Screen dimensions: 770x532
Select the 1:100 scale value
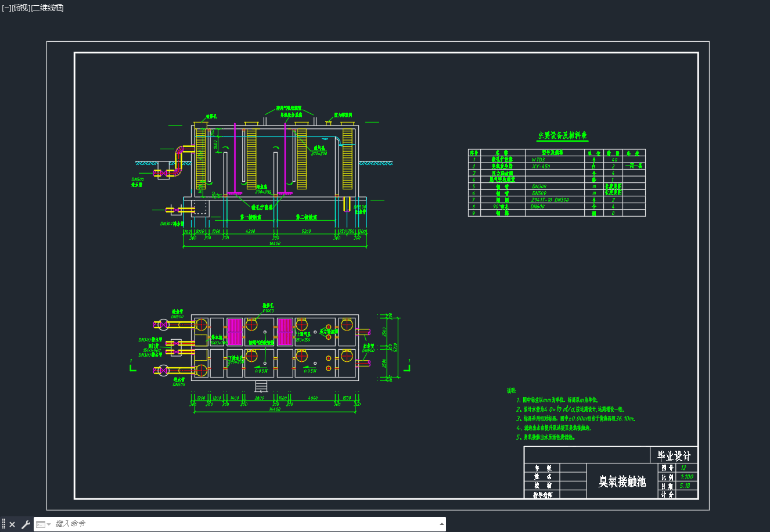[x=686, y=477]
